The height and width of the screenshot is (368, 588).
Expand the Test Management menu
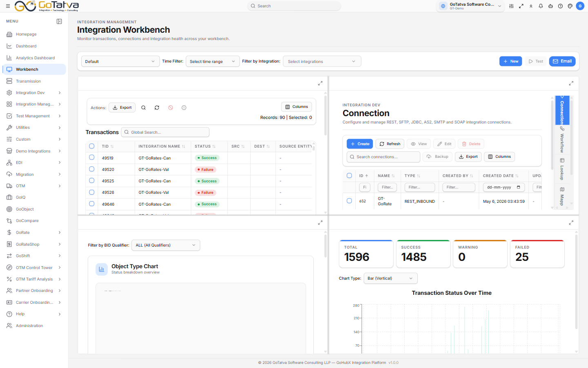[34, 116]
